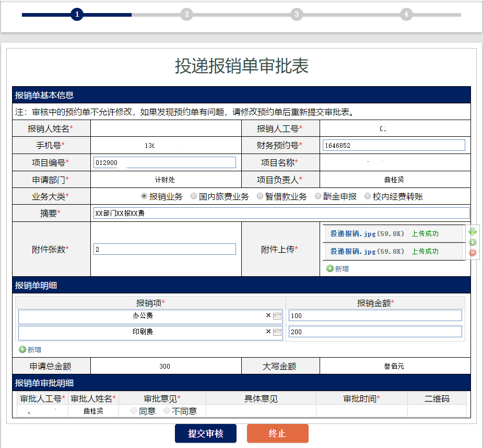Click the green download arrow beside attachments
Viewport: 483px width, 448px height.
(x=473, y=232)
